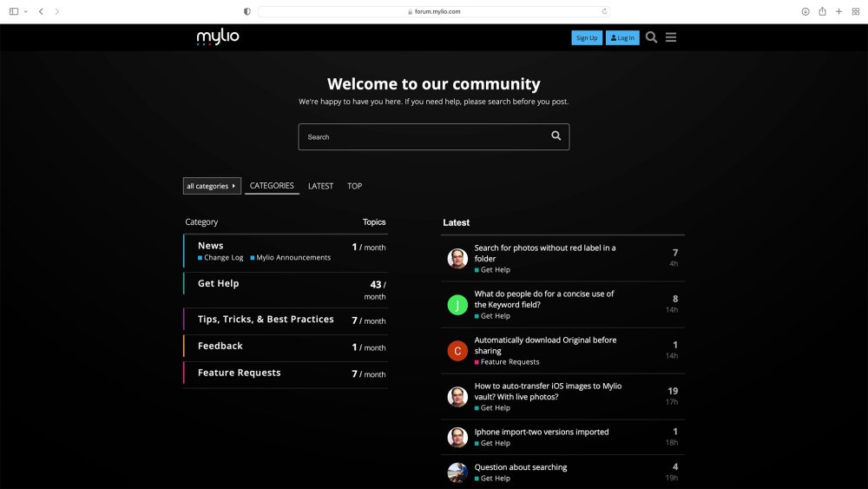Open the Feedback category
The image size is (868, 489).
click(220, 346)
